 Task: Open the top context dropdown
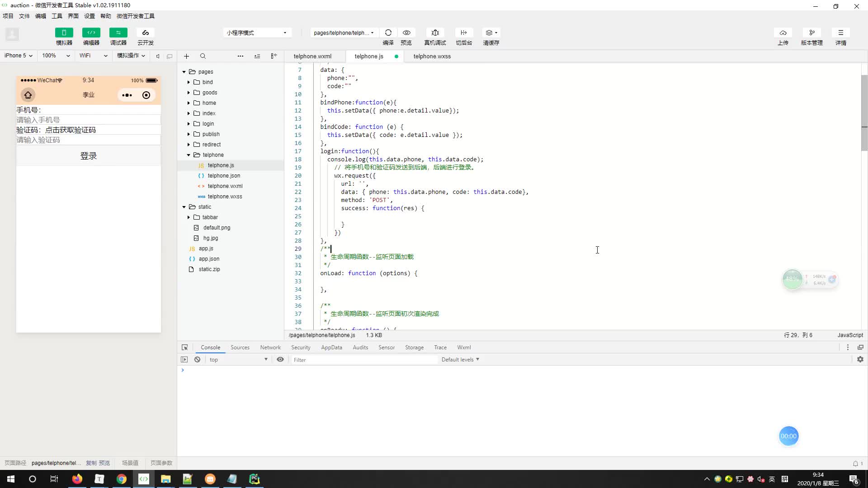[238, 360]
